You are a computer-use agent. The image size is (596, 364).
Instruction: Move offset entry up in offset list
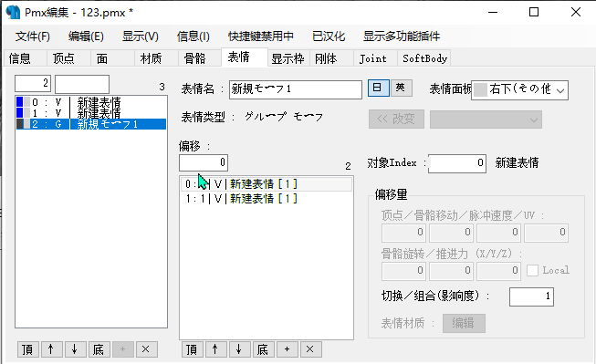[x=216, y=349]
